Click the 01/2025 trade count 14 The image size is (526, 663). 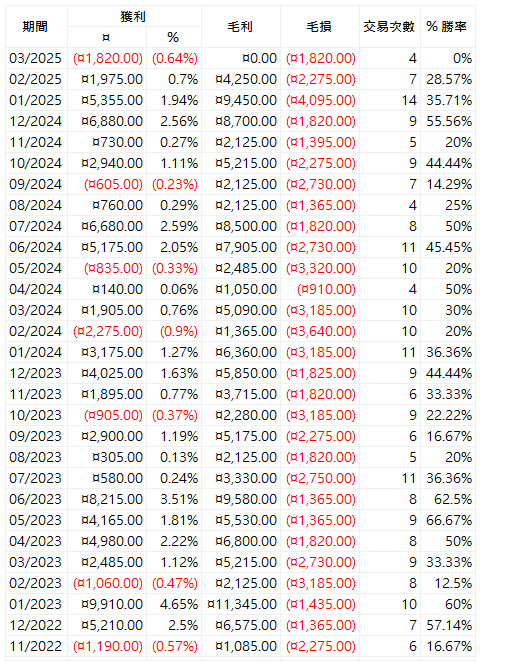click(x=409, y=100)
